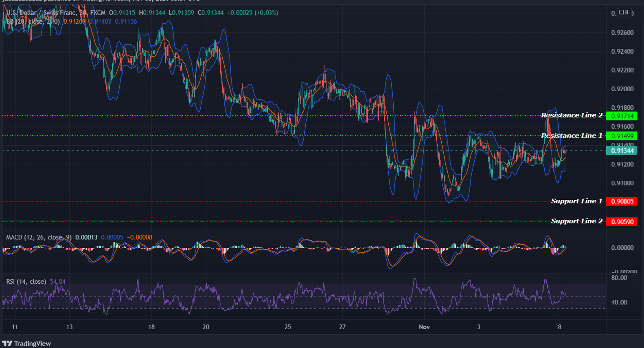Click date 27 on the time axis
Screen dimensions: 644x348
point(342,327)
